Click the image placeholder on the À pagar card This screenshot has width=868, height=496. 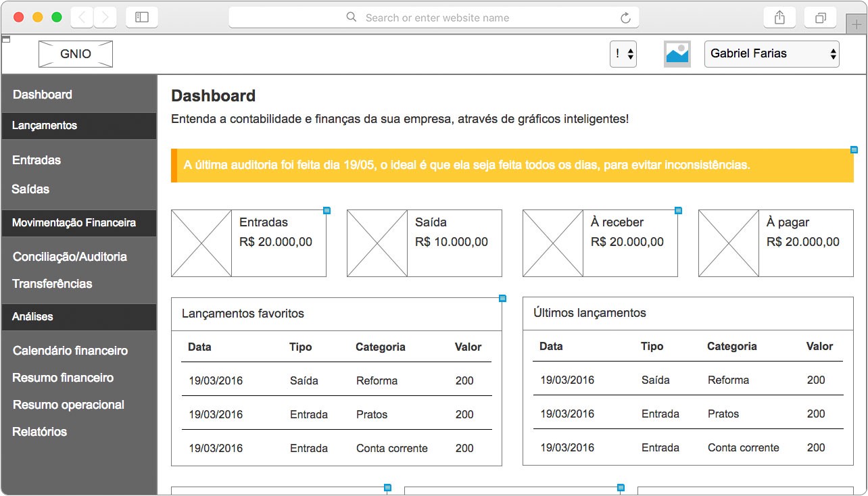click(728, 243)
